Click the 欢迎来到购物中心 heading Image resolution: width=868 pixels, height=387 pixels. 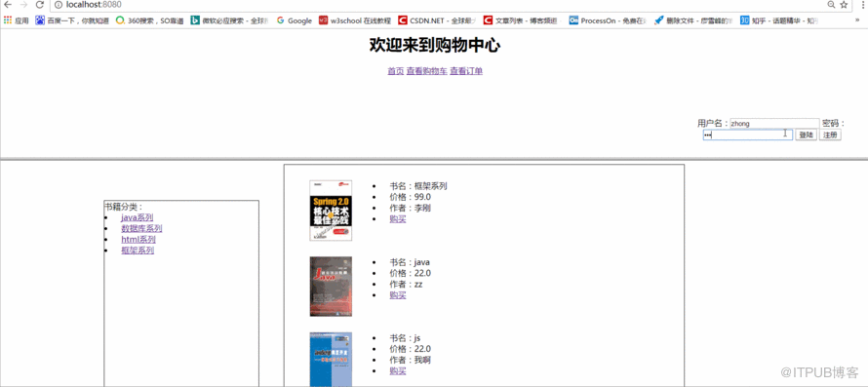click(x=435, y=46)
